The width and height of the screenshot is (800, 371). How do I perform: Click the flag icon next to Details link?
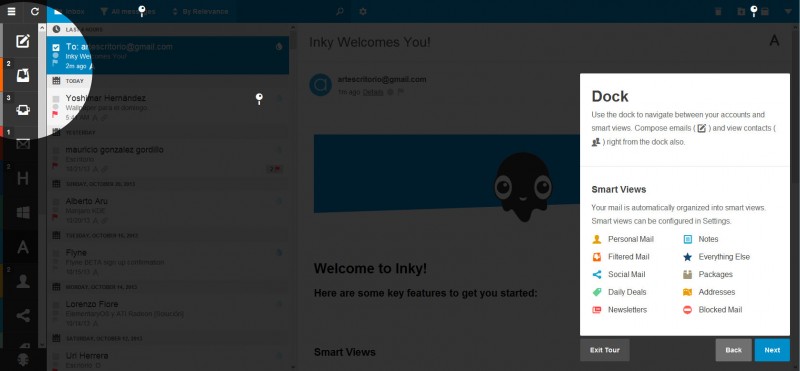[401, 92]
